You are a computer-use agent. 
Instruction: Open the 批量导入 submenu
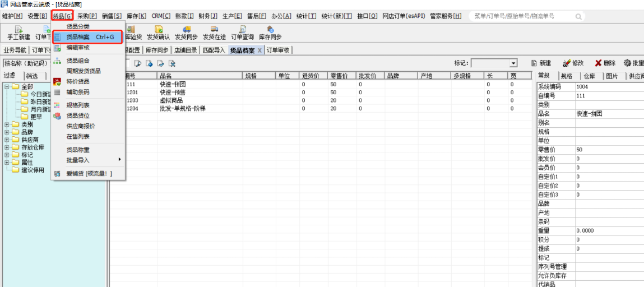click(90, 160)
